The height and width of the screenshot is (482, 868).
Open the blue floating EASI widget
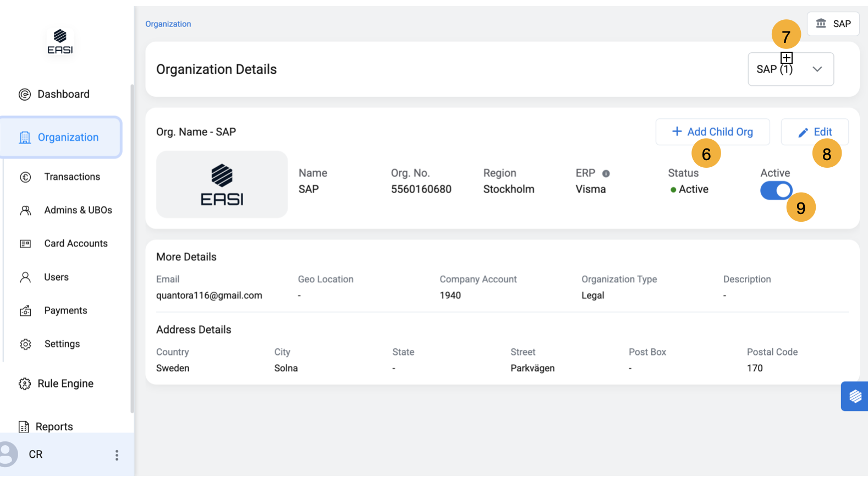point(855,396)
